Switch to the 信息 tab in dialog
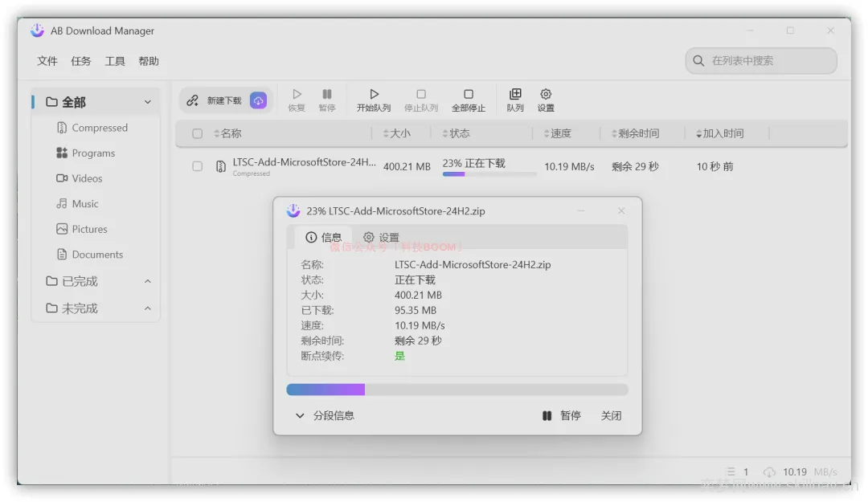Image resolution: width=868 pixels, height=502 pixels. [323, 238]
